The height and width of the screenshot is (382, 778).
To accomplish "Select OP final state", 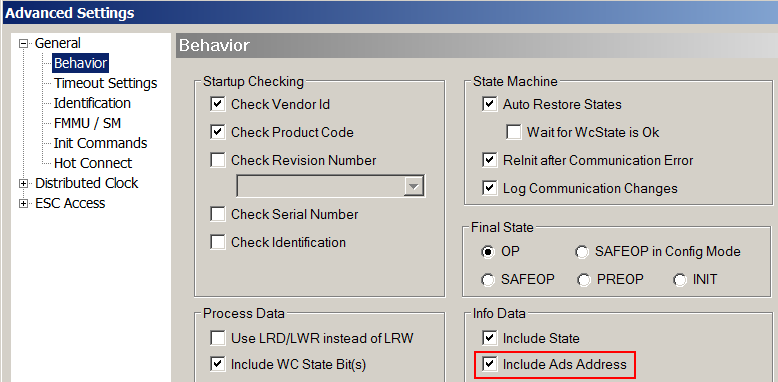I will click(488, 252).
